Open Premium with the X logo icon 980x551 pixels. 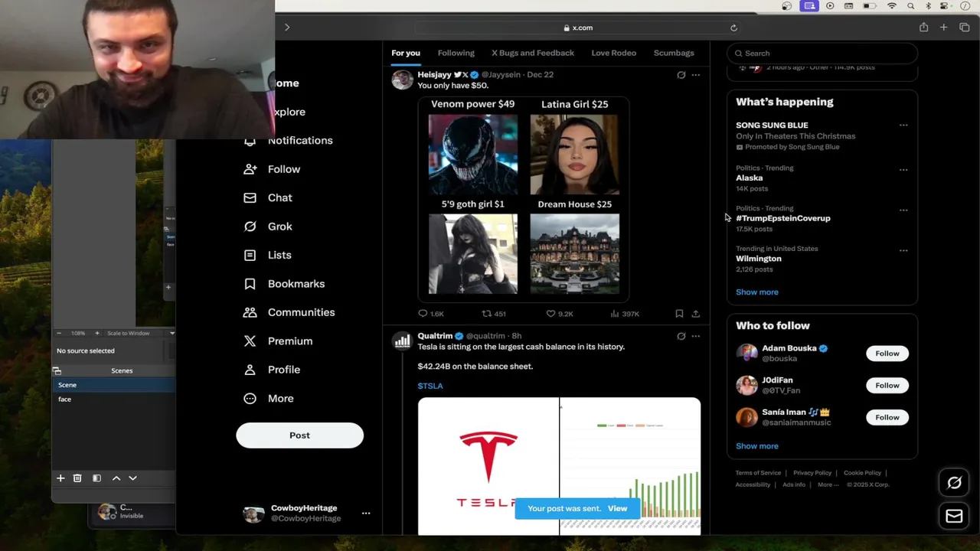click(250, 341)
